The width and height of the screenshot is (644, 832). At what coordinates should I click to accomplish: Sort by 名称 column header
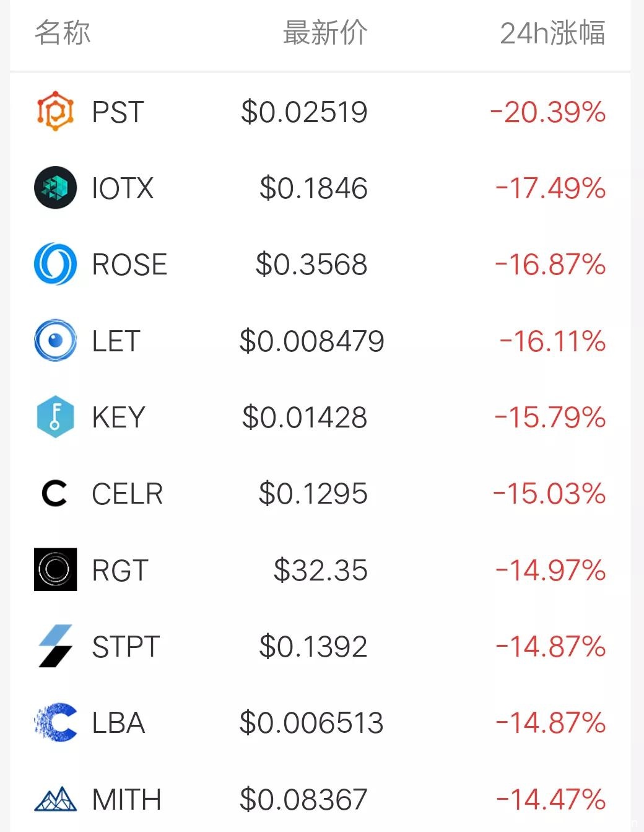pos(63,33)
